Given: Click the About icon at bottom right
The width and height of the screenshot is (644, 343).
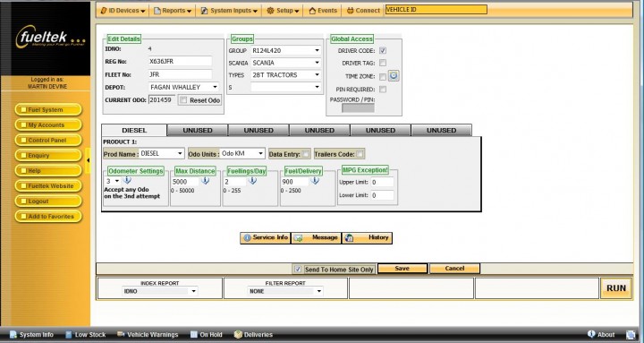Looking at the screenshot, I should point(591,334).
